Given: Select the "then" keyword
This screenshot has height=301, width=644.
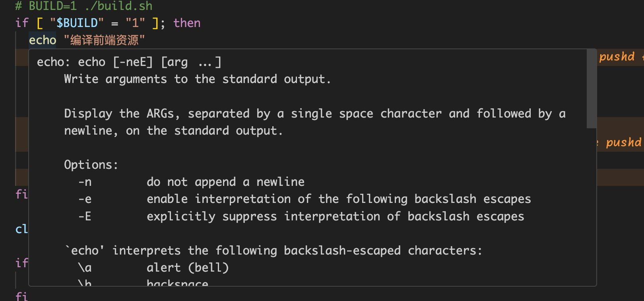Looking at the screenshot, I should [x=187, y=23].
